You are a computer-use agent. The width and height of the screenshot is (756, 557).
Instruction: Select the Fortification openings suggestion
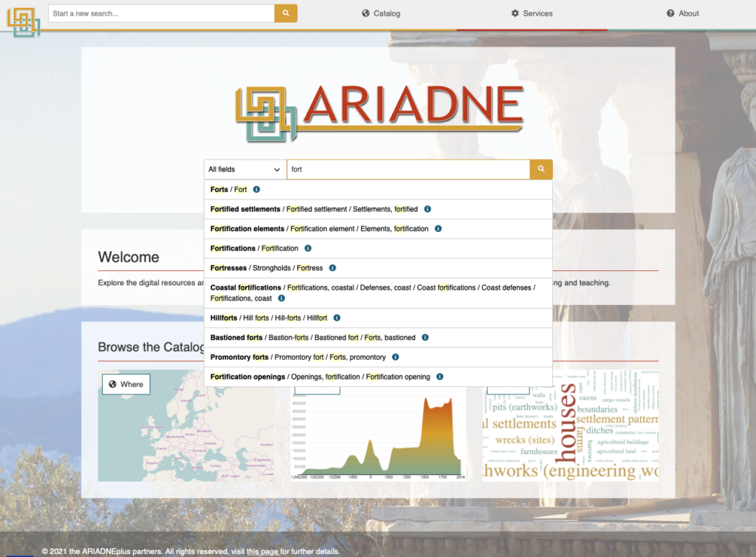(378, 377)
